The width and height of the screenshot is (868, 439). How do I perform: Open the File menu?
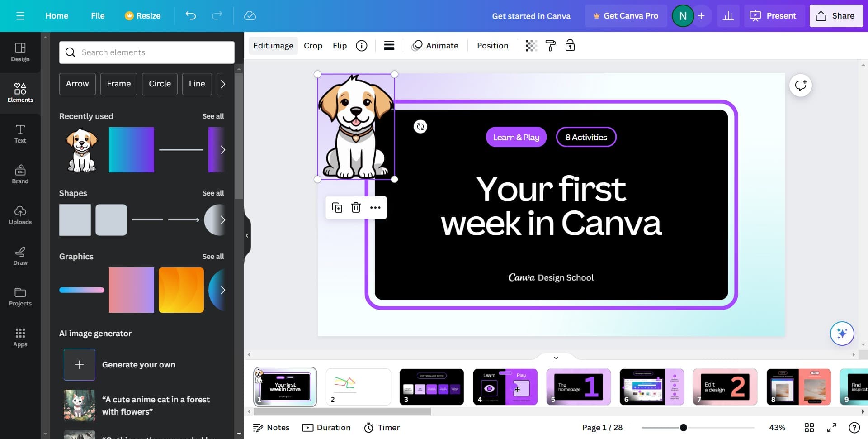click(98, 16)
